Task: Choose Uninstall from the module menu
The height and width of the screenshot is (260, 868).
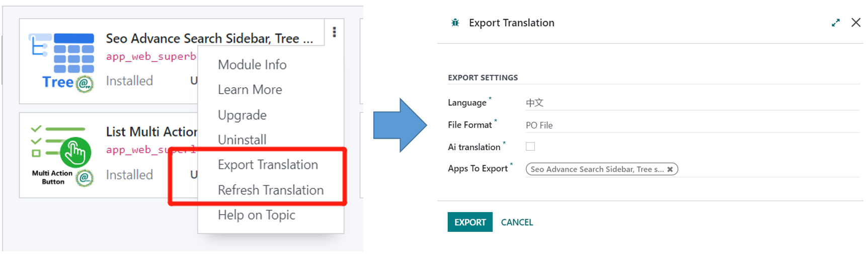Action: coord(242,140)
